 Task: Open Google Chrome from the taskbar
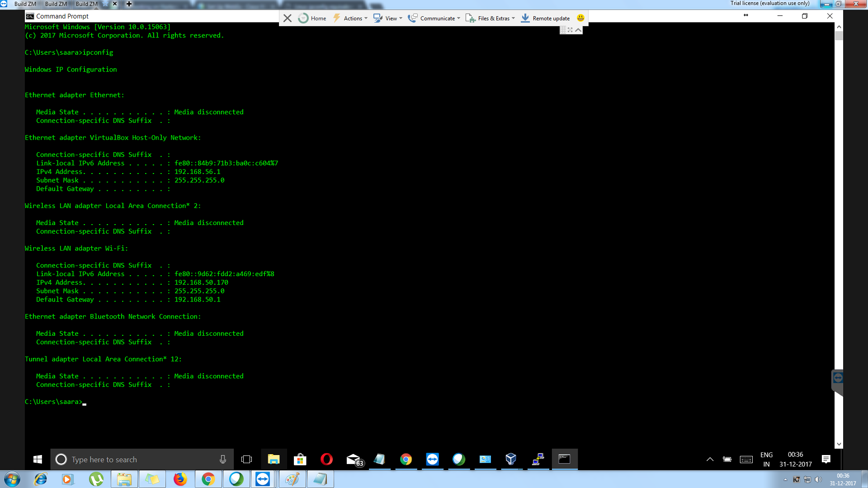point(406,459)
